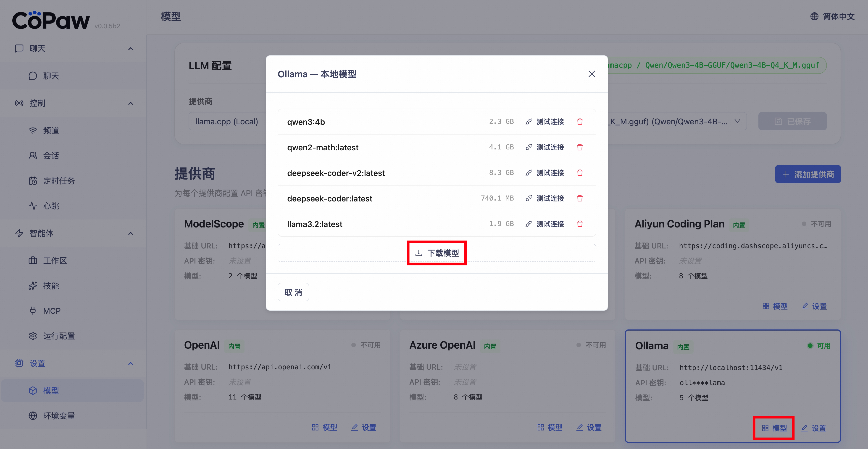The width and height of the screenshot is (868, 449).
Task: Collapse the Chat sidebar section
Action: click(x=131, y=49)
